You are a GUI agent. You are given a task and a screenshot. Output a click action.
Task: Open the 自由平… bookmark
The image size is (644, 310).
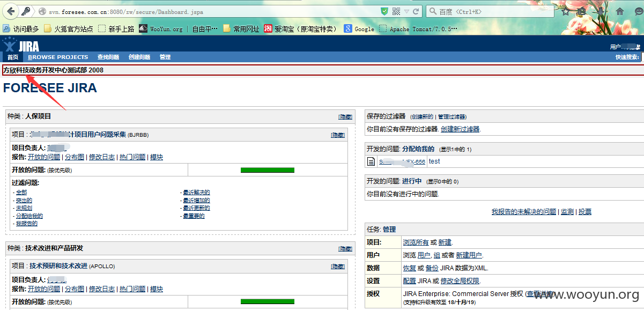pyautogui.click(x=205, y=29)
